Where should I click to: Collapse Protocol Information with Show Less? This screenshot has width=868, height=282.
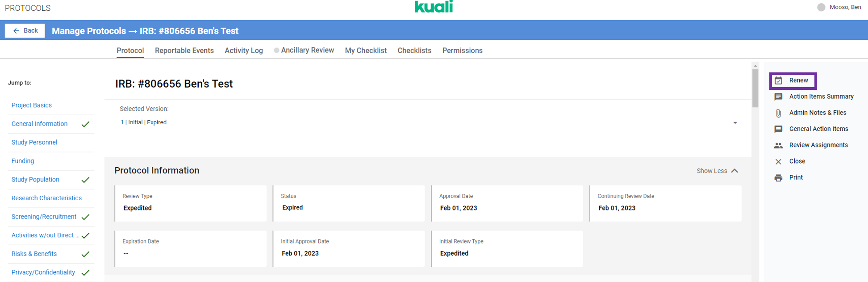coord(717,171)
